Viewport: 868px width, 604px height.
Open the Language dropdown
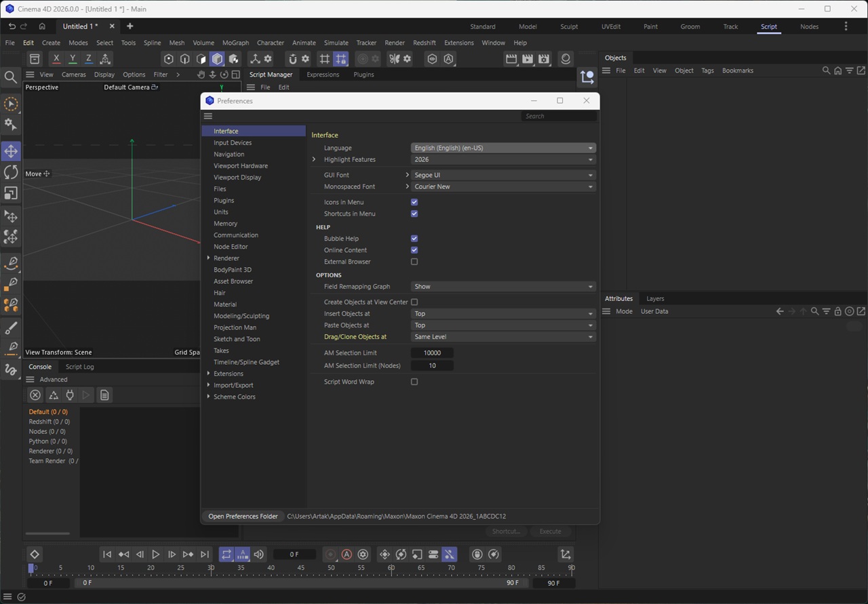pos(502,148)
